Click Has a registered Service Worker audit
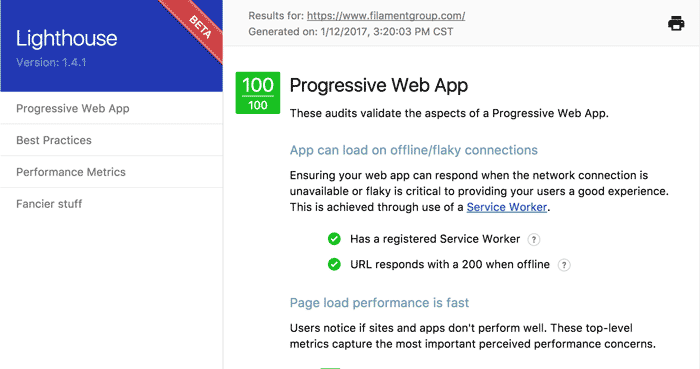 tap(435, 239)
